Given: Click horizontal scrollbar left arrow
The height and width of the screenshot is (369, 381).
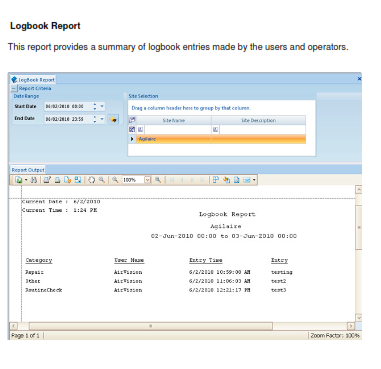Looking at the screenshot, I should coord(14,326).
